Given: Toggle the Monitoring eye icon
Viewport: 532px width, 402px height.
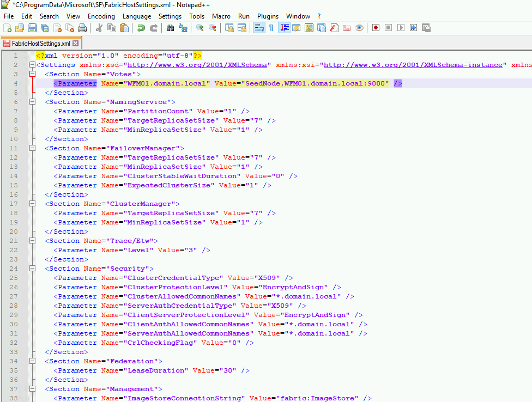Looking at the screenshot, I should [x=359, y=28].
